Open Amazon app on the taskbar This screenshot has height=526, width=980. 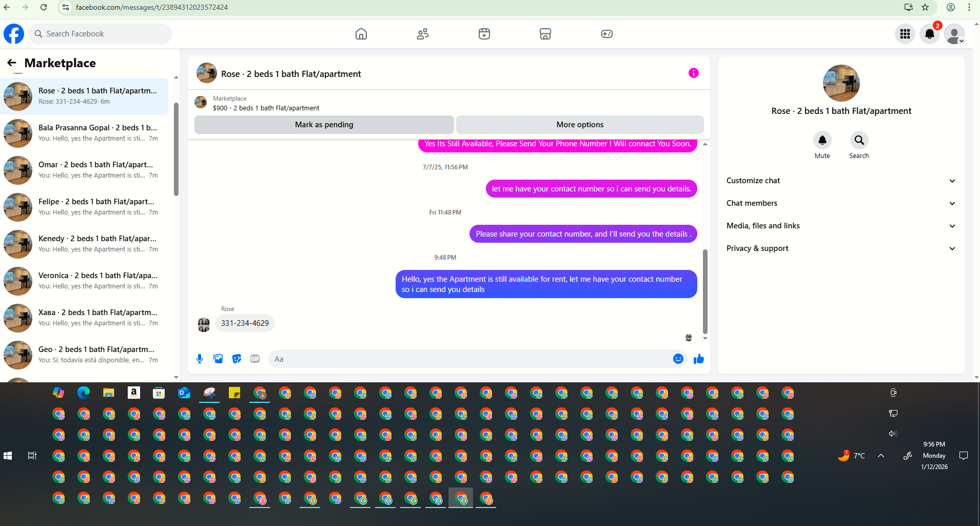(x=134, y=393)
